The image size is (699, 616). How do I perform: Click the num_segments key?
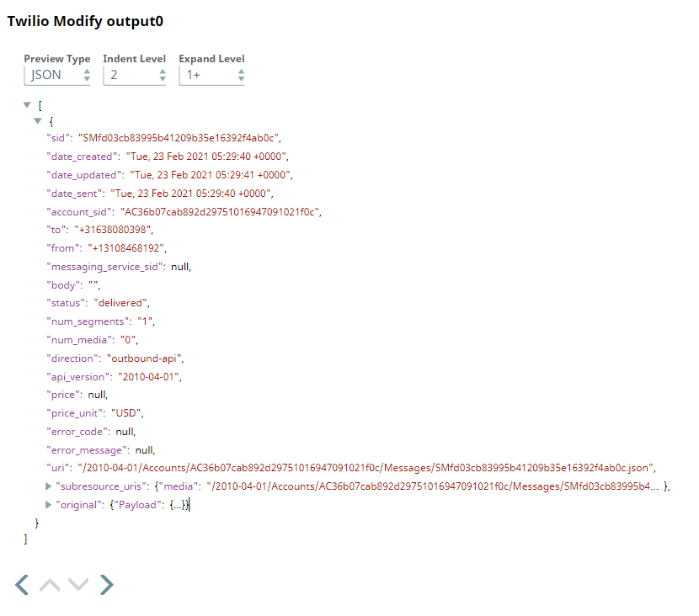pos(88,321)
